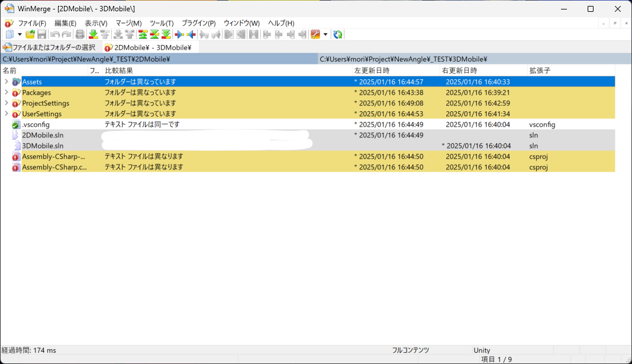Open a new compare with the folder icon
This screenshot has width=632, height=364.
pyautogui.click(x=30, y=34)
